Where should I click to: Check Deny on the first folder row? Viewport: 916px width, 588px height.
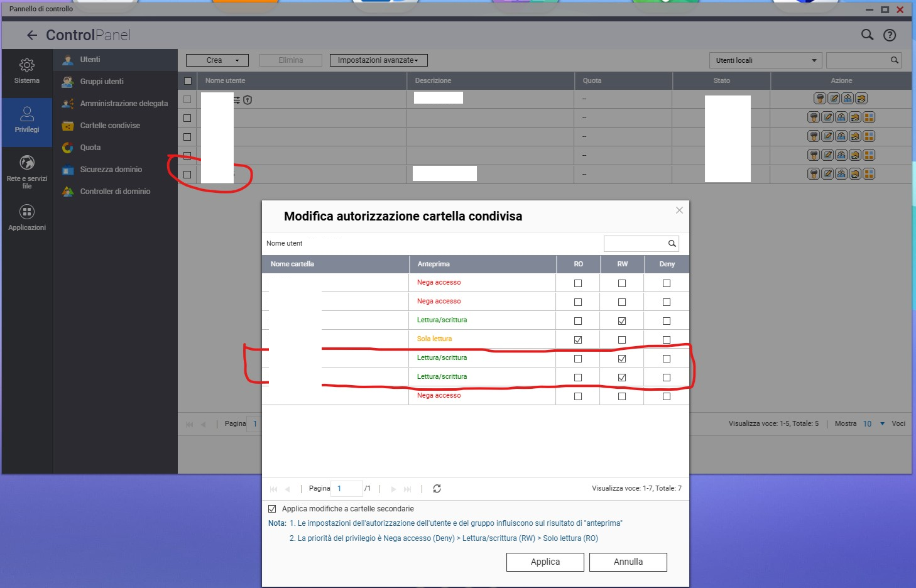coord(667,283)
